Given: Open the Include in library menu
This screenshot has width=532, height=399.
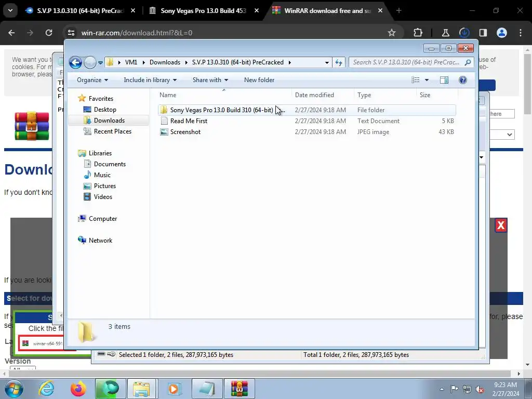Looking at the screenshot, I should tap(150, 80).
